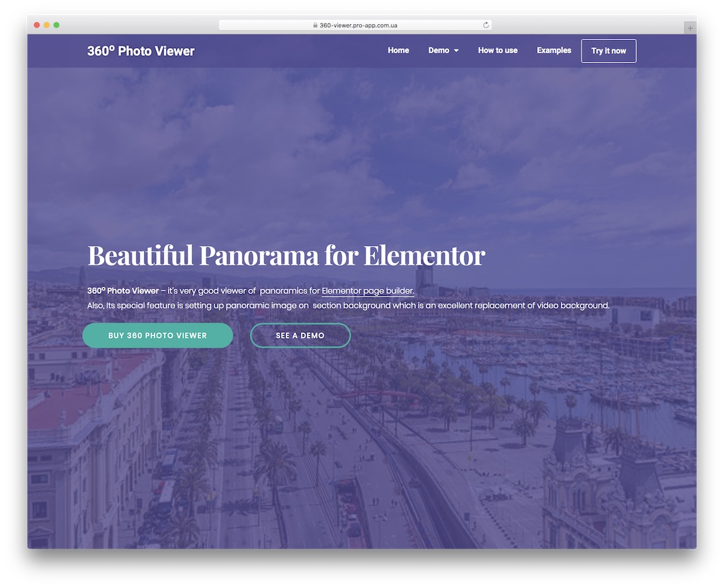Screen dimensions: 724x588
Task: Open the Demo menu item
Action: click(x=438, y=50)
